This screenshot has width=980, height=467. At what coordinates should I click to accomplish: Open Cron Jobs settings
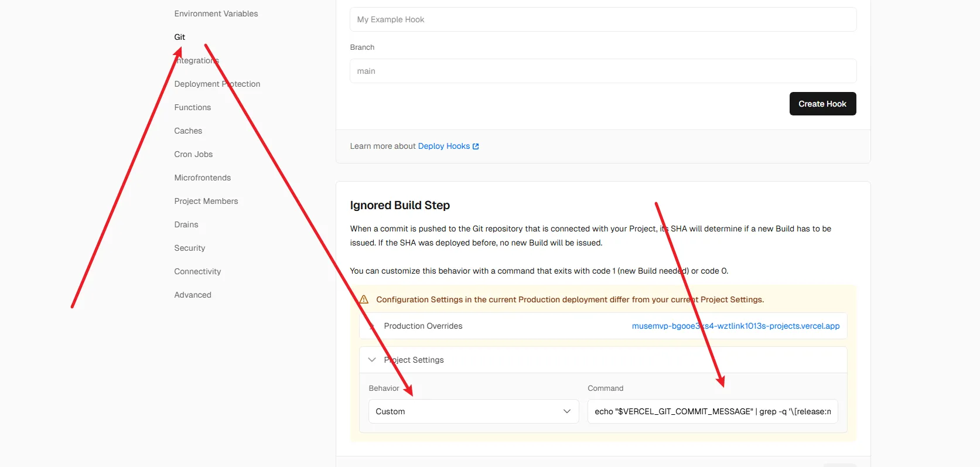click(x=193, y=154)
